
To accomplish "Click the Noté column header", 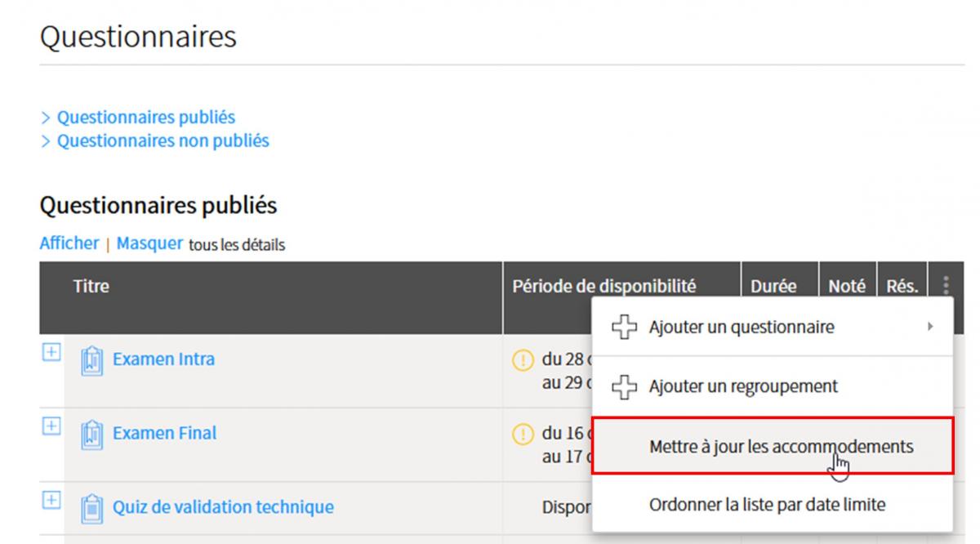I will pyautogui.click(x=847, y=287).
